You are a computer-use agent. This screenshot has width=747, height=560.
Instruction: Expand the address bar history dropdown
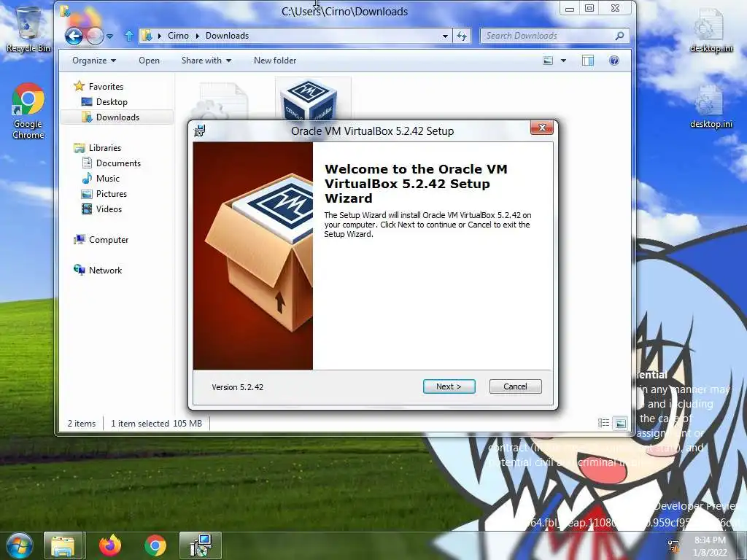pos(445,36)
